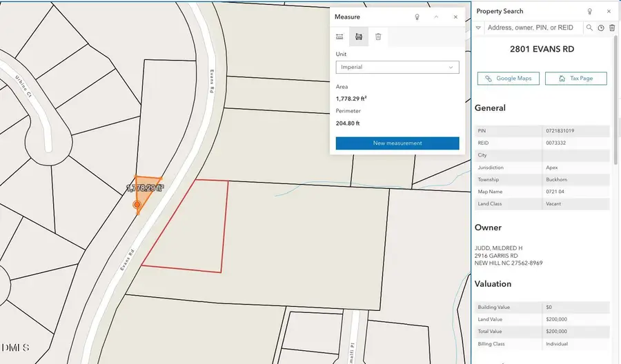Select the distance measurement tool
The height and width of the screenshot is (364, 621).
[339, 37]
